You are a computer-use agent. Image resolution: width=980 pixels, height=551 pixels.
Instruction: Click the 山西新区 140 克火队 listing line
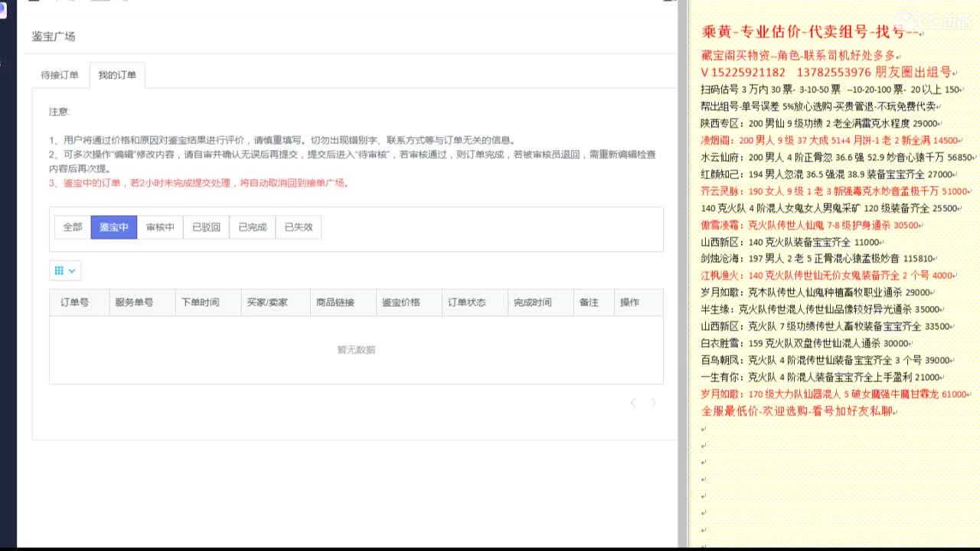pos(791,242)
